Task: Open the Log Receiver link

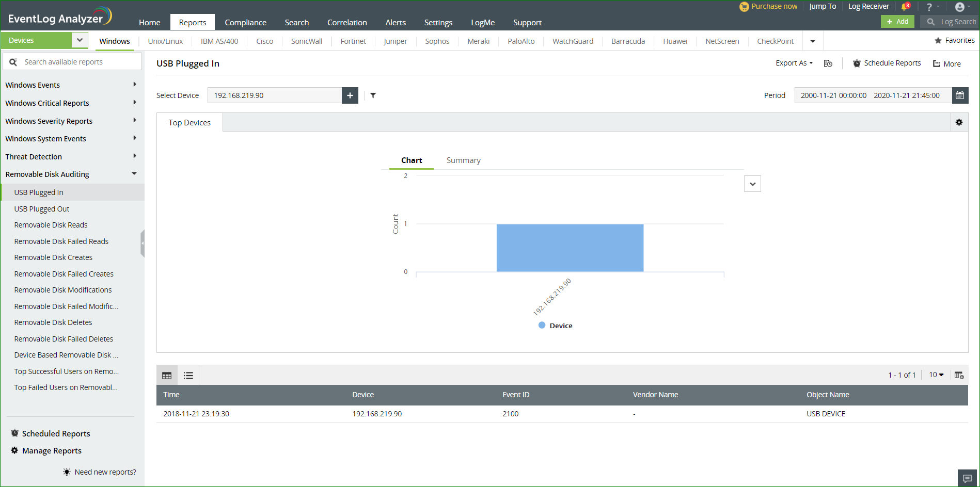Action: [x=868, y=6]
